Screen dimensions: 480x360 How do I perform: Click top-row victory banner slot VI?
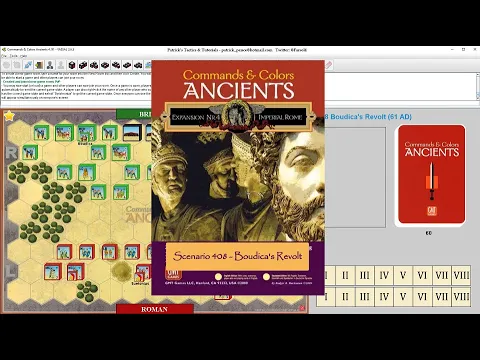(x=422, y=275)
